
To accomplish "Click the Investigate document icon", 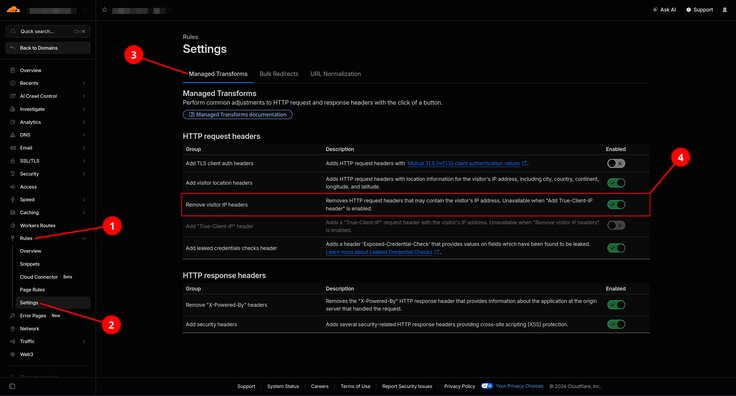I will pyautogui.click(x=13, y=109).
